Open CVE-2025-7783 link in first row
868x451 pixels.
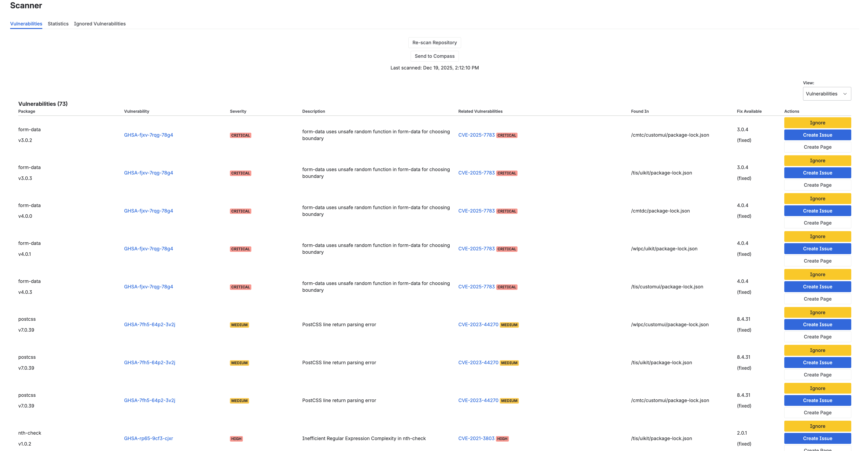(476, 135)
